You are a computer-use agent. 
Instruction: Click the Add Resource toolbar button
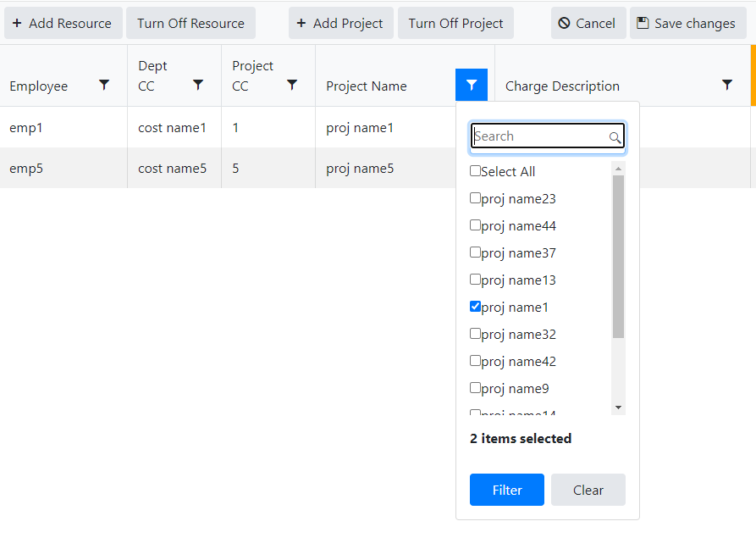[x=63, y=23]
